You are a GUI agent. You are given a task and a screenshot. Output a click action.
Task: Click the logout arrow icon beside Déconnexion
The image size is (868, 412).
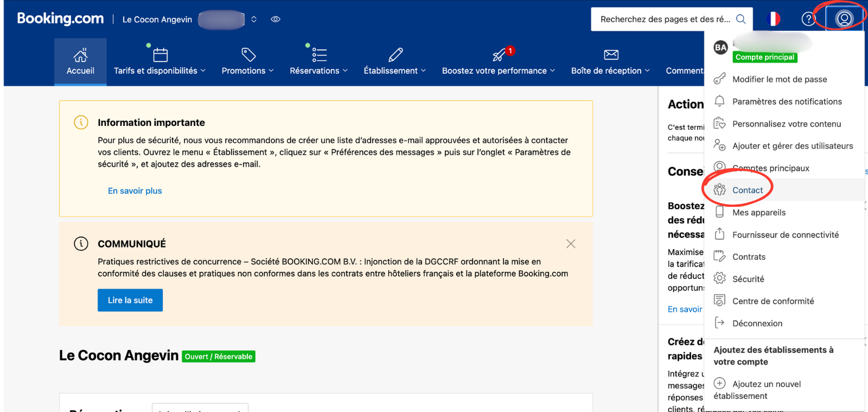[719, 322]
